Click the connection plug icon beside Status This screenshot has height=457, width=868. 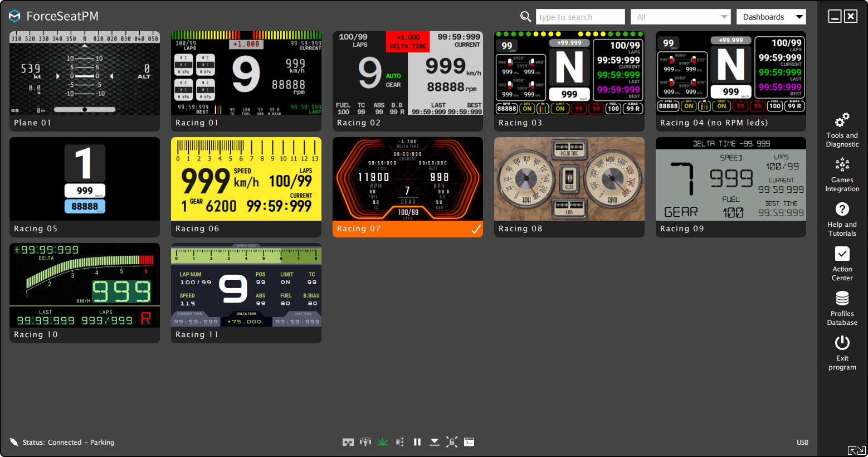coord(14,442)
